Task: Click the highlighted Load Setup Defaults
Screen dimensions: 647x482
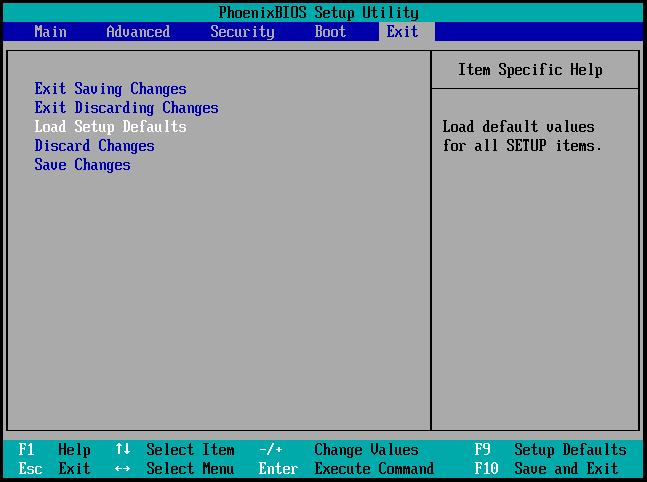Action: coord(110,127)
